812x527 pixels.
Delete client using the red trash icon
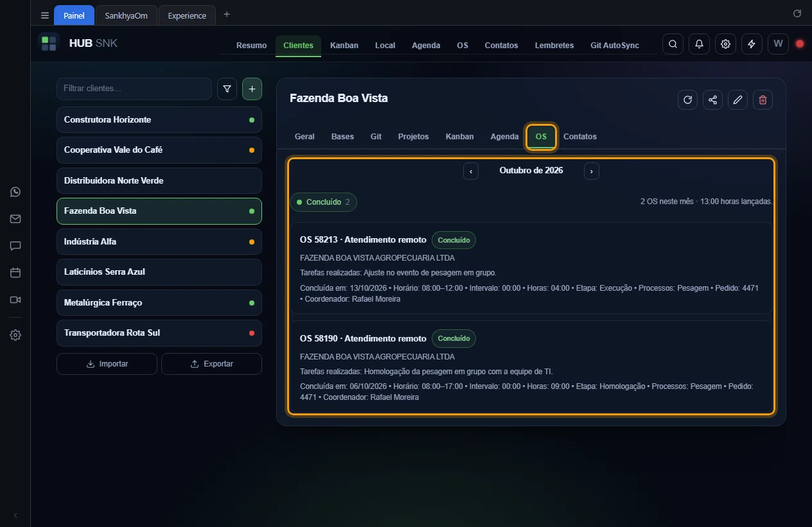[763, 99]
